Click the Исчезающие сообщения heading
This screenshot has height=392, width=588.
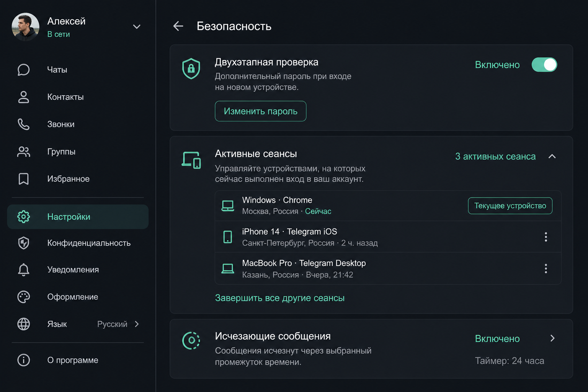tap(273, 336)
